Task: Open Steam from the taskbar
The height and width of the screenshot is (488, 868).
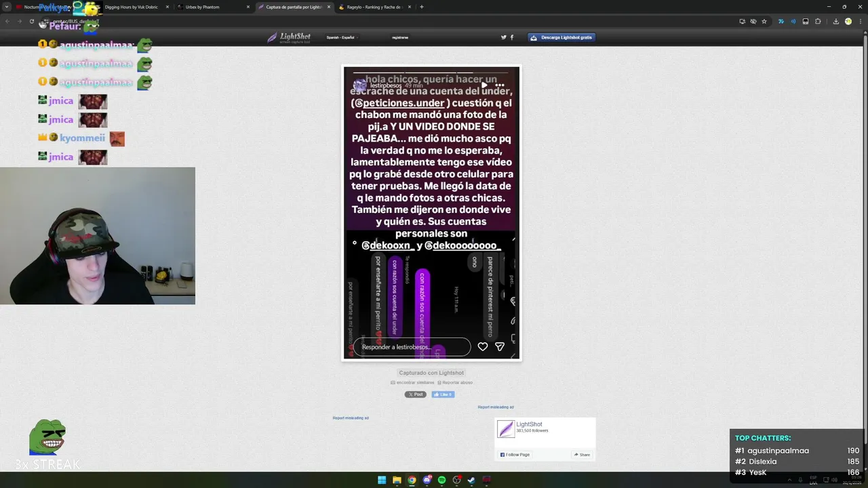Action: pos(471,480)
